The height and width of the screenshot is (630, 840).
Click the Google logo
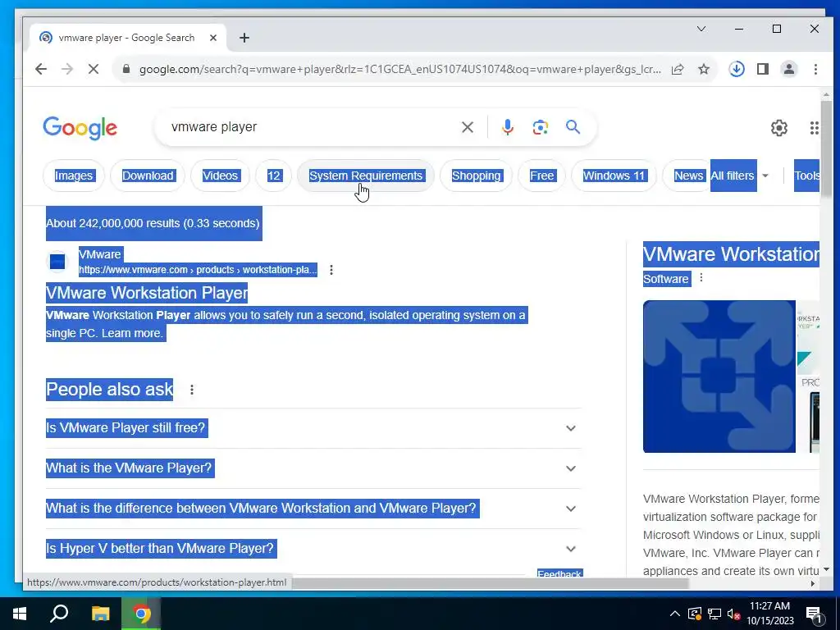click(x=80, y=128)
